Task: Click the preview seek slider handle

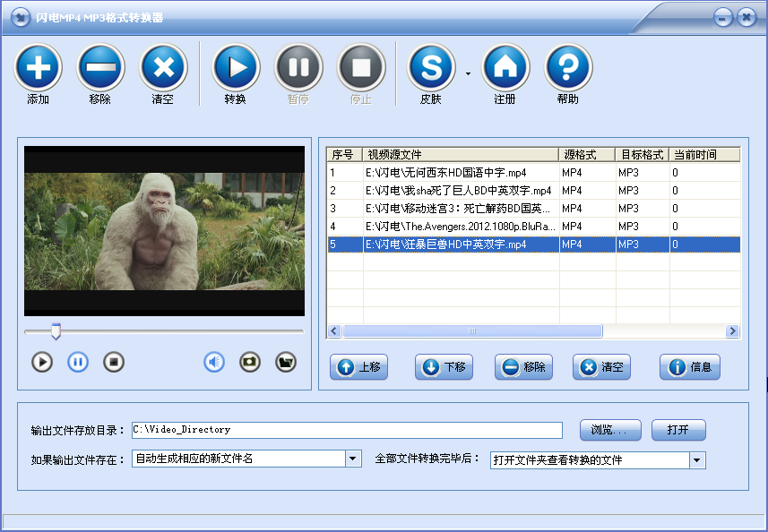Action: tap(56, 331)
